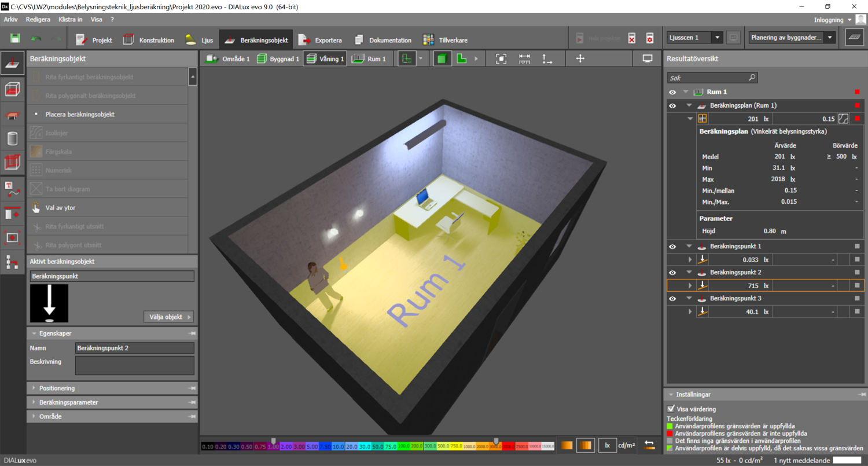Image resolution: width=868 pixels, height=466 pixels.
Task: Click the left slider handle on color scale
Action: (x=274, y=441)
